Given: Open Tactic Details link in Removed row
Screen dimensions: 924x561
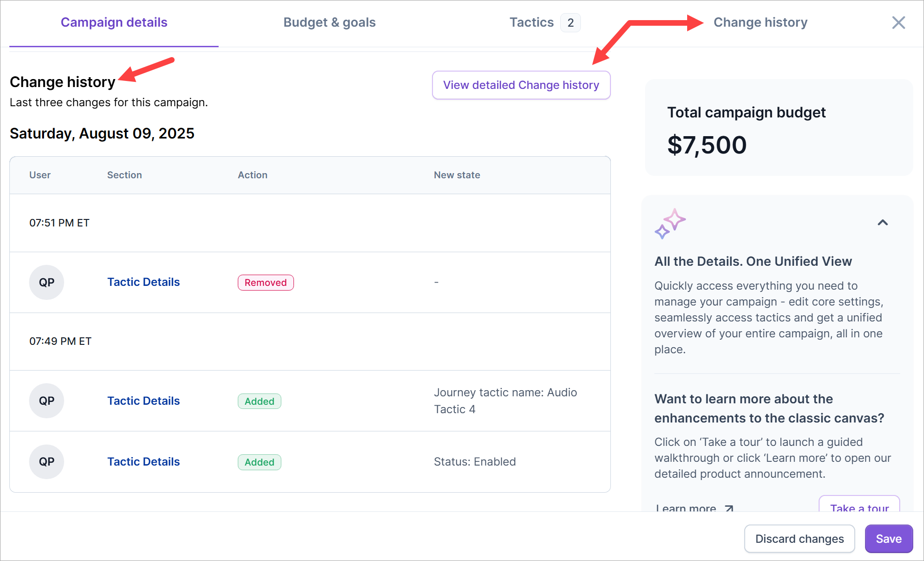Looking at the screenshot, I should click(143, 282).
